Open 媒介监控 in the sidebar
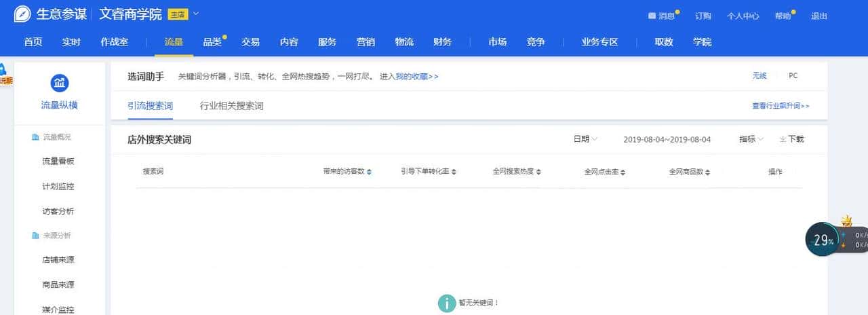The image size is (868, 315). 58,310
